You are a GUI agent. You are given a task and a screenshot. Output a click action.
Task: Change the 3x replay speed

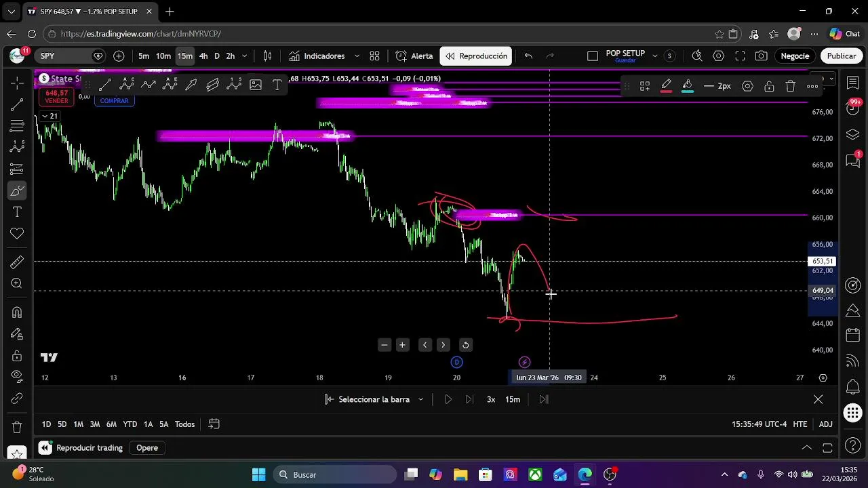point(491,399)
